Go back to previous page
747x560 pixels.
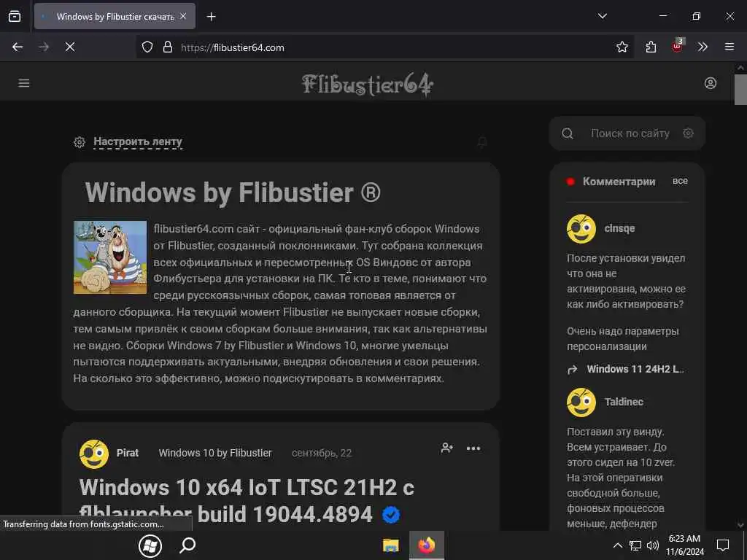tap(18, 47)
